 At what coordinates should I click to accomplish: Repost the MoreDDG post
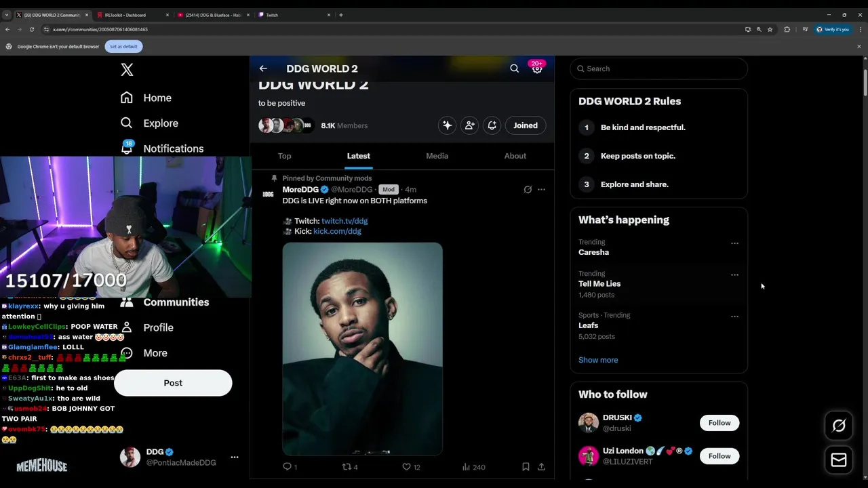350,467
